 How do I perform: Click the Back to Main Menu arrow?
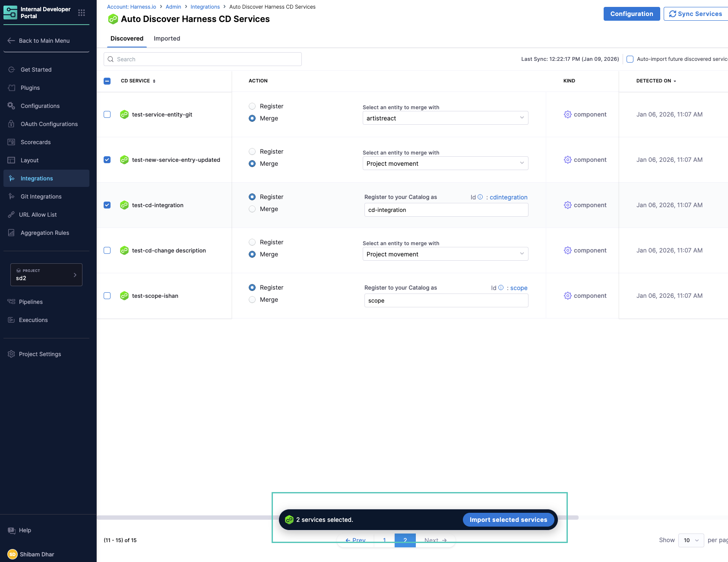tap(11, 41)
